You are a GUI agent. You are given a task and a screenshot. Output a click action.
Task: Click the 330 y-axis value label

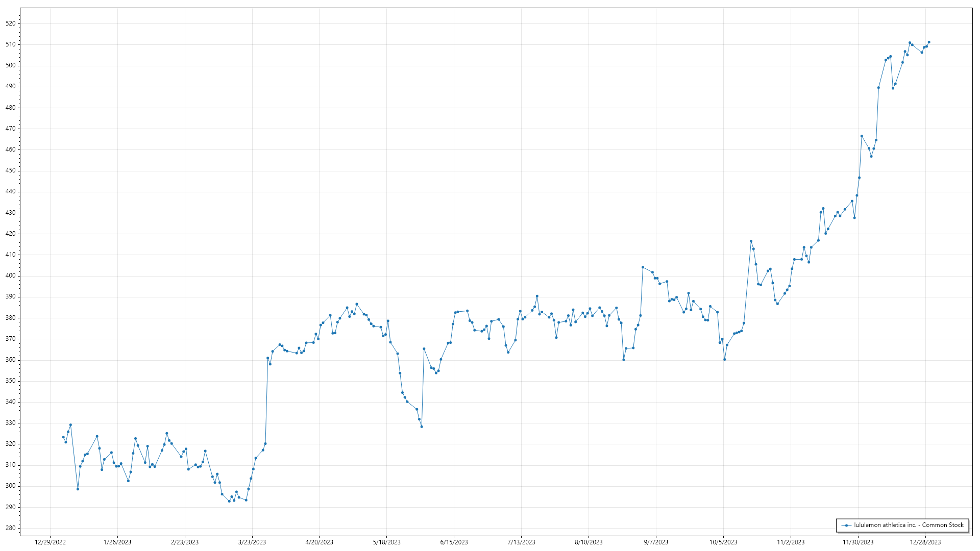coord(11,423)
